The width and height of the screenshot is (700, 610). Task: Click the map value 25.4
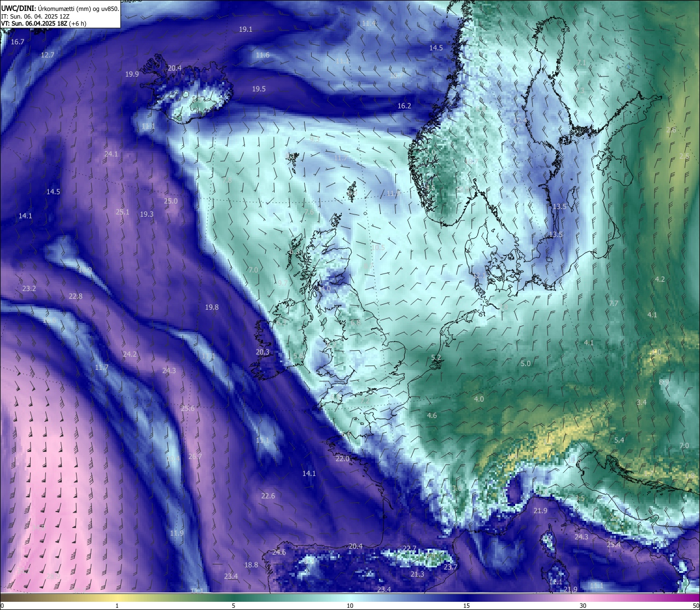tap(614, 545)
